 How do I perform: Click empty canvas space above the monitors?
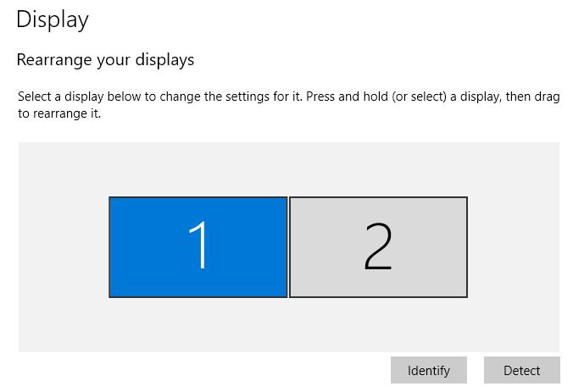pyautogui.click(x=289, y=169)
